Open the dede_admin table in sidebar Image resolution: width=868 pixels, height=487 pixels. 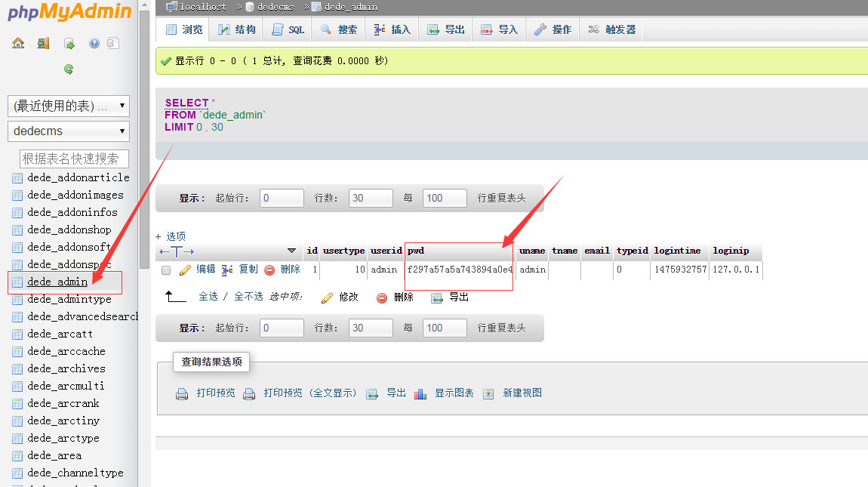[57, 282]
